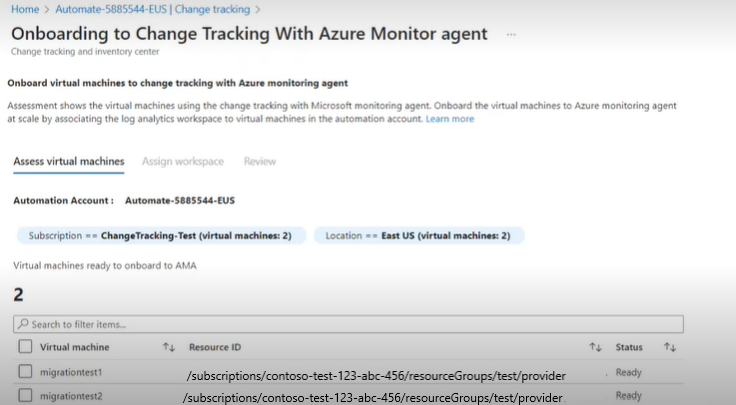
Task: Toggle the select all virtual machines checkbox
Action: (x=25, y=347)
